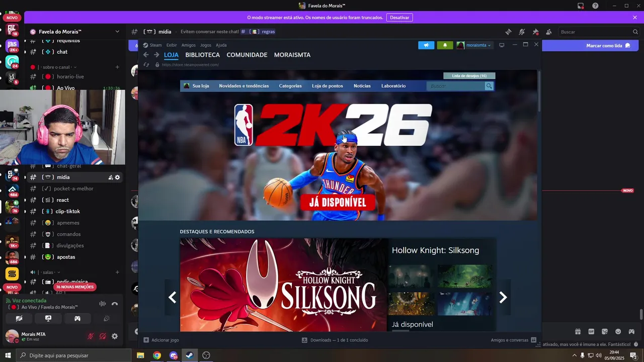The width and height of the screenshot is (644, 362).
Task: Expand Favela do Morais server menu
Action: coord(117,32)
